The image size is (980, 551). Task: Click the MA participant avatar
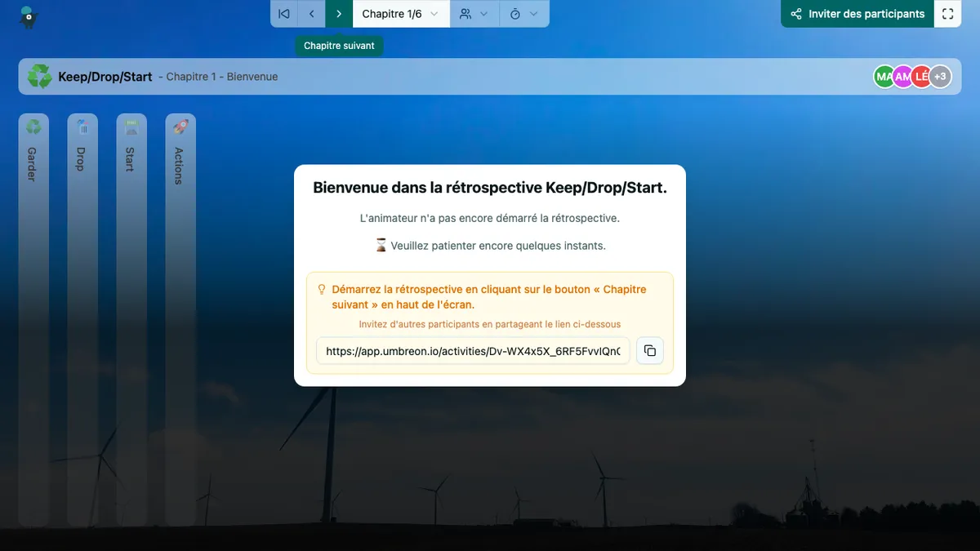point(882,77)
